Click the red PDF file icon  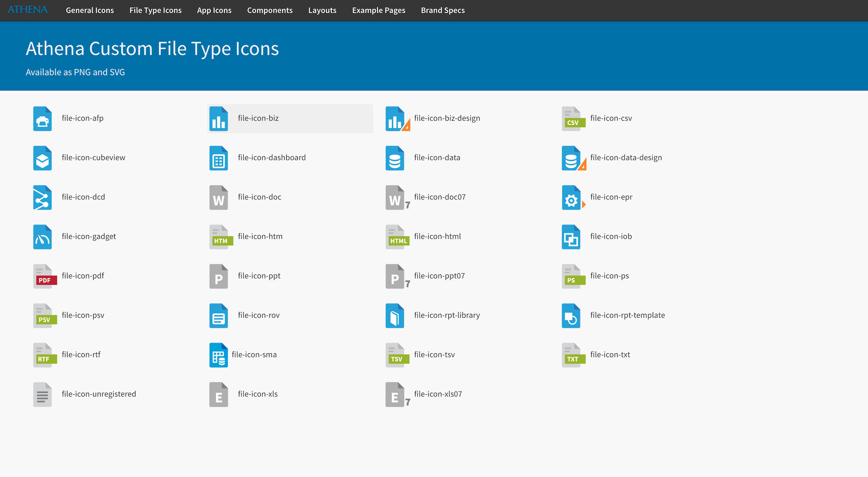pos(45,276)
